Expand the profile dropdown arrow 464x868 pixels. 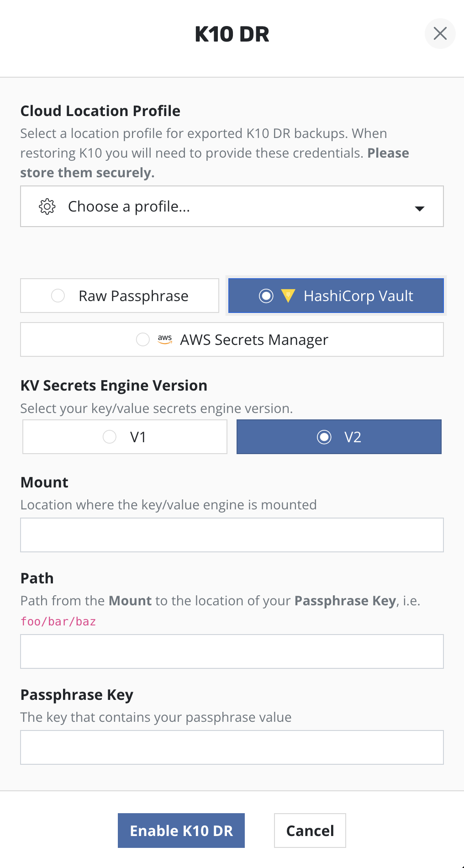[x=419, y=208]
